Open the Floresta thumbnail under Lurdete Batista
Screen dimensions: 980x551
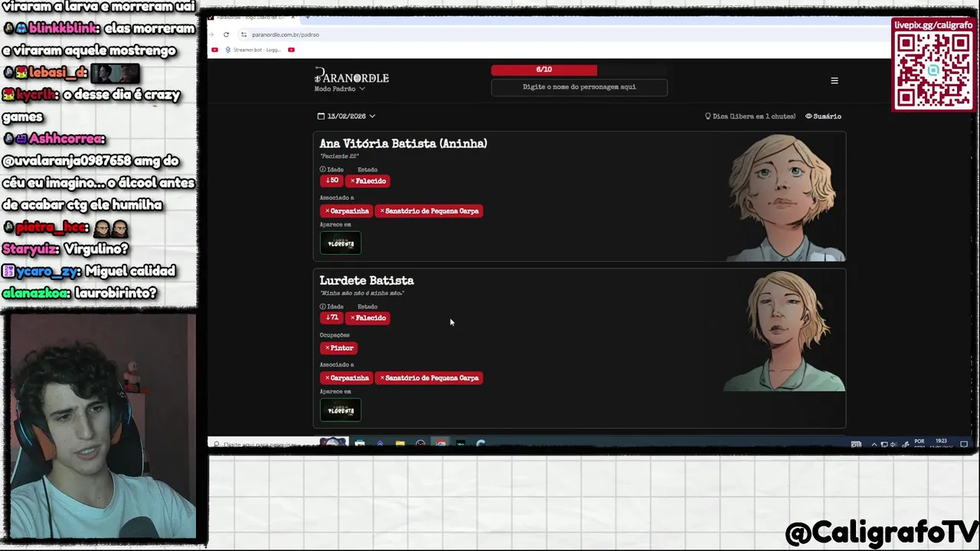(341, 410)
